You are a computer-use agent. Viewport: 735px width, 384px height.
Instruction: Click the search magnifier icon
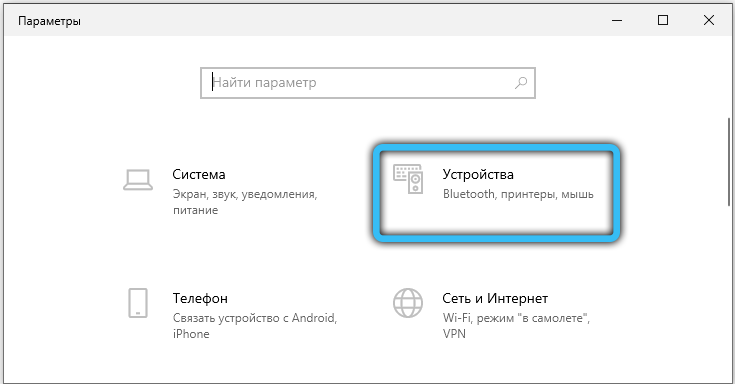521,83
